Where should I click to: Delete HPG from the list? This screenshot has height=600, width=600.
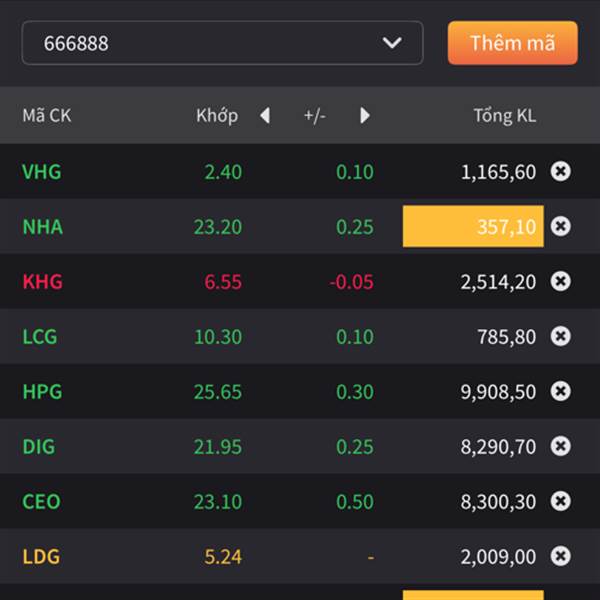point(561,391)
